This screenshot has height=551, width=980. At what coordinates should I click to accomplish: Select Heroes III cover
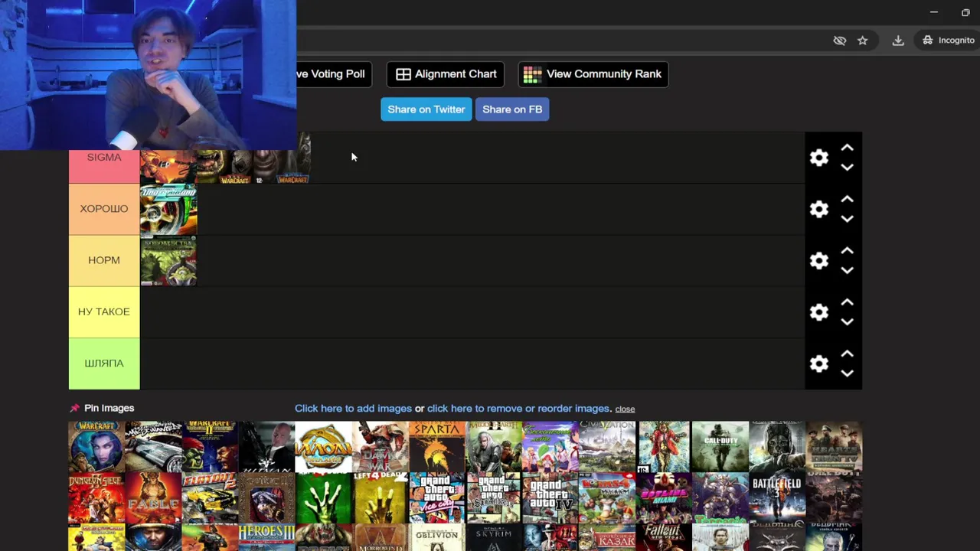click(266, 537)
